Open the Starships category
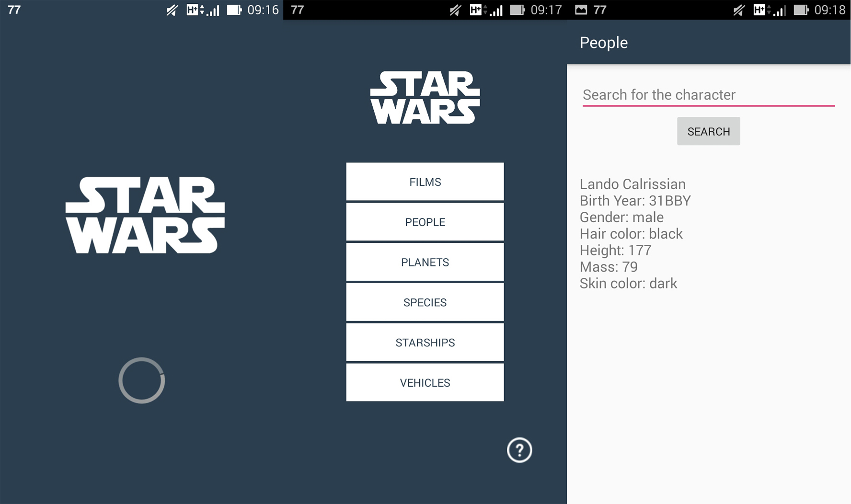 click(425, 343)
